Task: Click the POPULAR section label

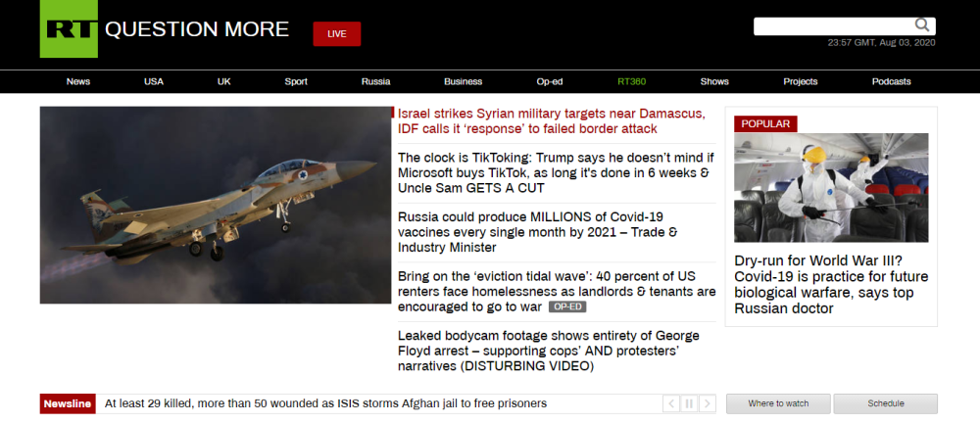Action: [765, 123]
